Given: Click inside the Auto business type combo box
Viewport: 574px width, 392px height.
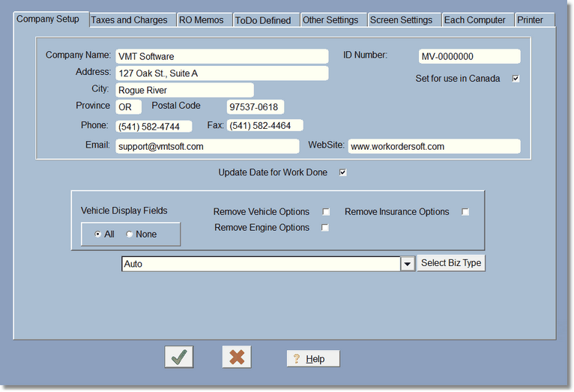Looking at the screenshot, I should click(x=261, y=264).
